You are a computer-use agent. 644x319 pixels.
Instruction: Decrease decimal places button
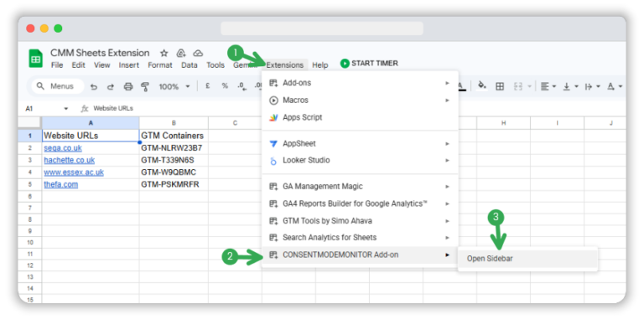click(x=241, y=86)
